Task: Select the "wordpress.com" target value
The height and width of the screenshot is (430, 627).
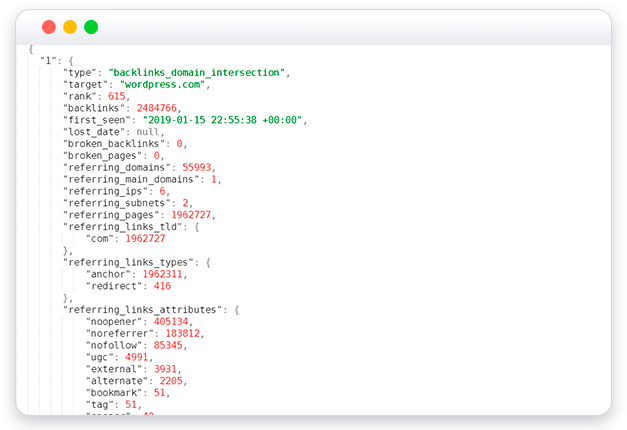Action: [162, 85]
